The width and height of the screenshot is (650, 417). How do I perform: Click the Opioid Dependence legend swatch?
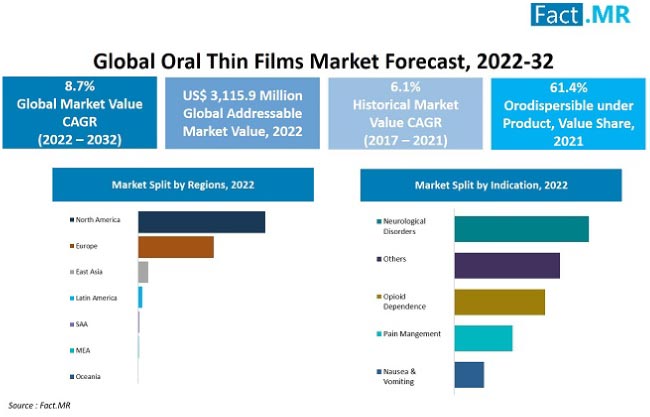(379, 297)
